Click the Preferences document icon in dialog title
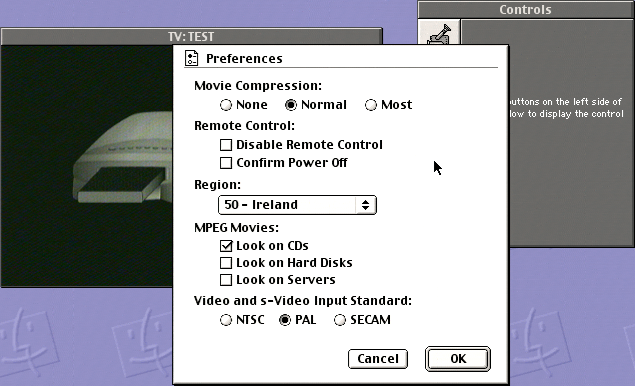Screen dimensions: 635x386 coord(191,58)
